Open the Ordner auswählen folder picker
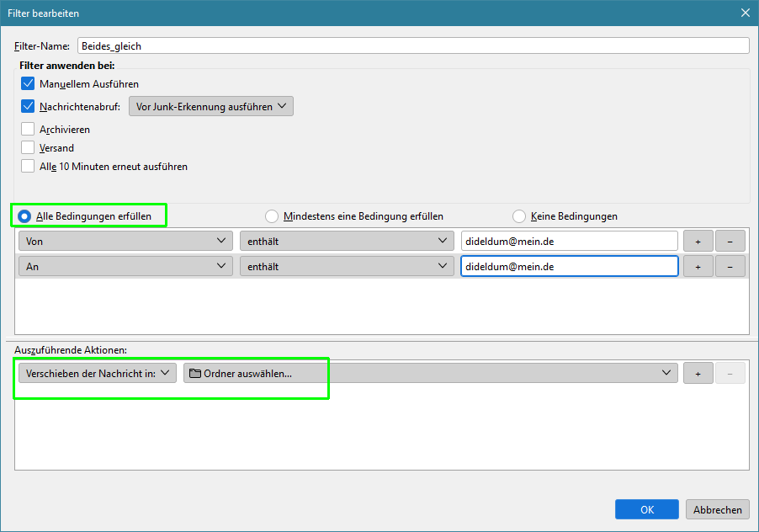This screenshot has height=532, width=759. [x=431, y=373]
